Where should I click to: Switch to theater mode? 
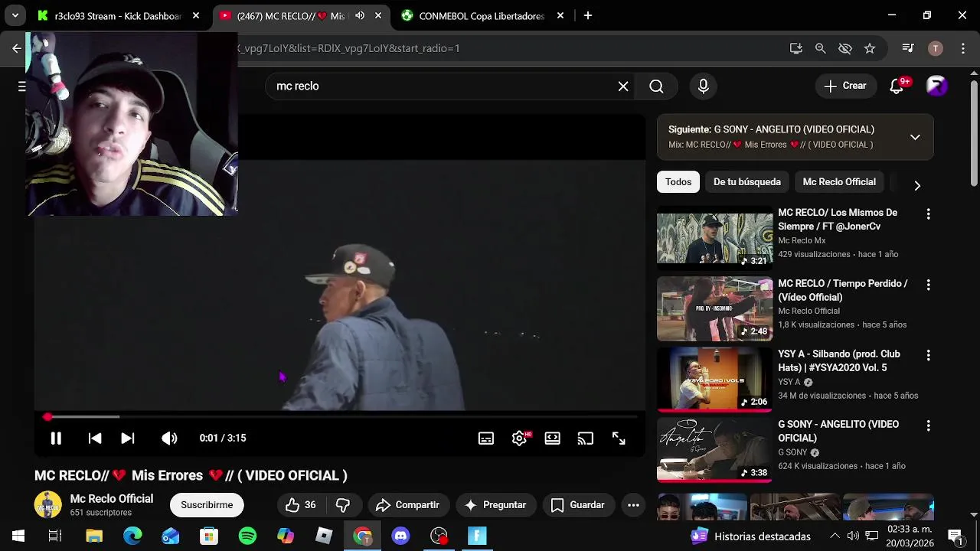[552, 439]
